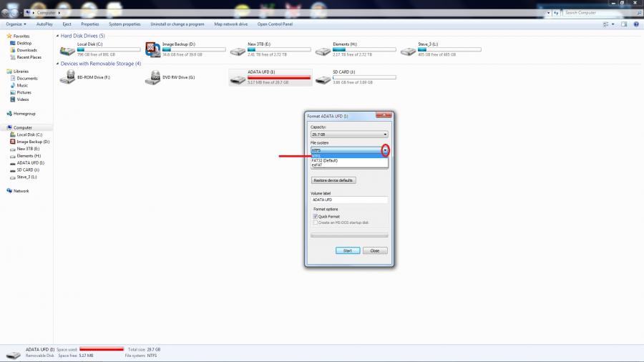Viewport: 644px width, 362px height.
Task: Click Eject in the toolbar
Action: pos(67,24)
